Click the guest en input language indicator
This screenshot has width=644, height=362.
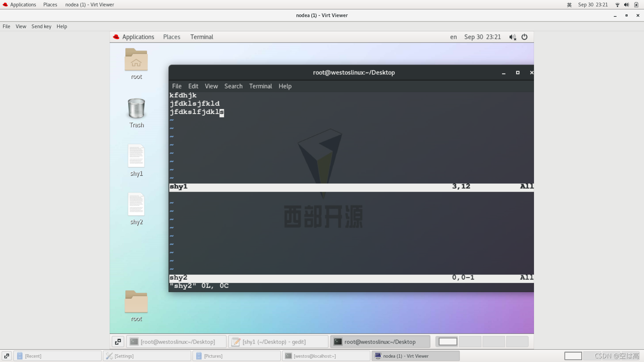453,37
